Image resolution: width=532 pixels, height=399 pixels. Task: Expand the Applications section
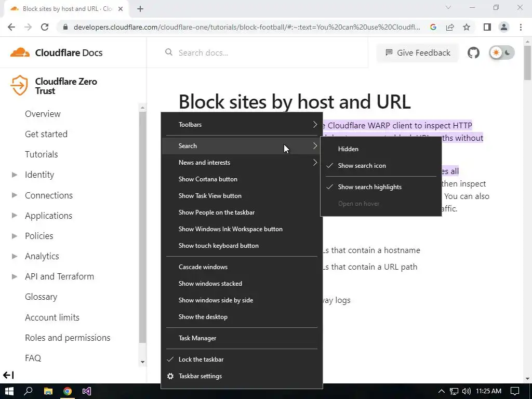(x=14, y=216)
